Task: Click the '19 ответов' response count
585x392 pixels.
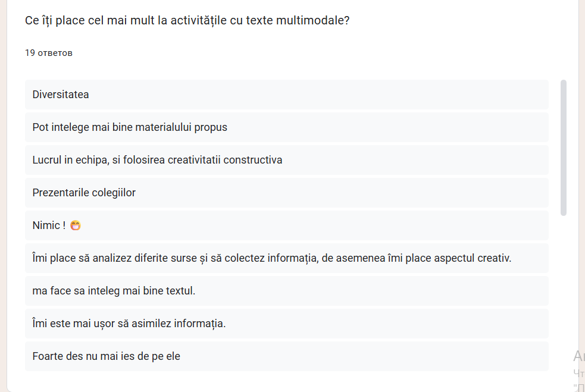Action: [49, 53]
